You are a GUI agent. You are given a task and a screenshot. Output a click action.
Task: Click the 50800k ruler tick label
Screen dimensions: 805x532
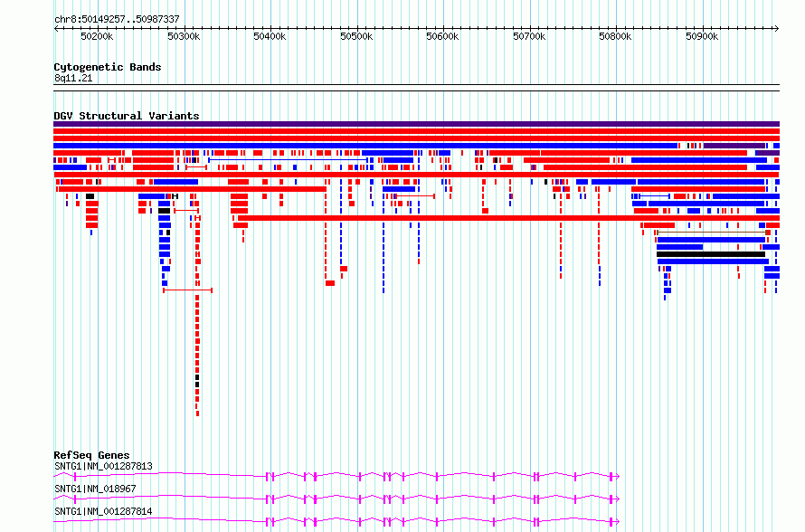point(616,36)
